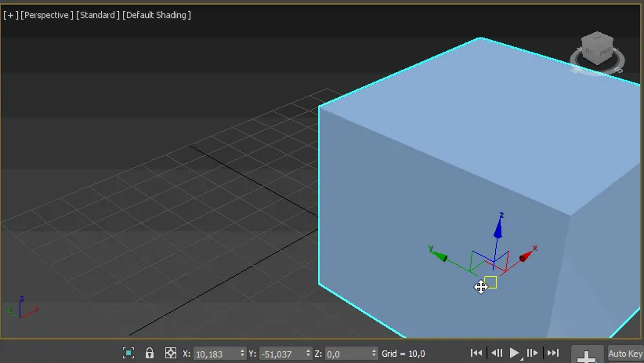Screen dimensions: 644x363
Task: Open the Default Shading viewport menu
Action: [157, 15]
